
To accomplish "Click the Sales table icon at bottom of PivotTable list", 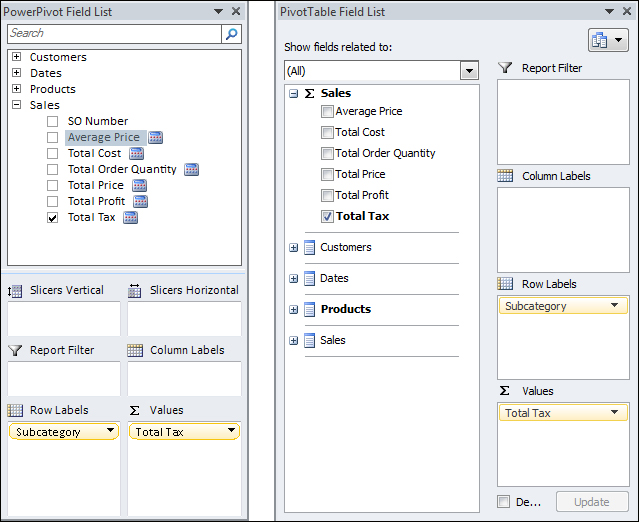I will coord(310,340).
